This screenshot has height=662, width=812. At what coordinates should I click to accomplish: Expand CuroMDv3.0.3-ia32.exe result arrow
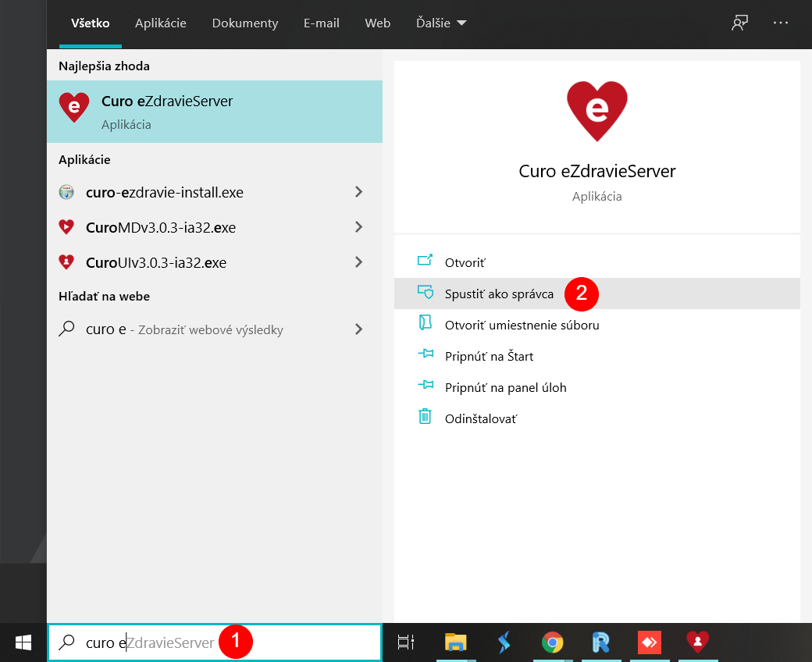pyautogui.click(x=358, y=226)
